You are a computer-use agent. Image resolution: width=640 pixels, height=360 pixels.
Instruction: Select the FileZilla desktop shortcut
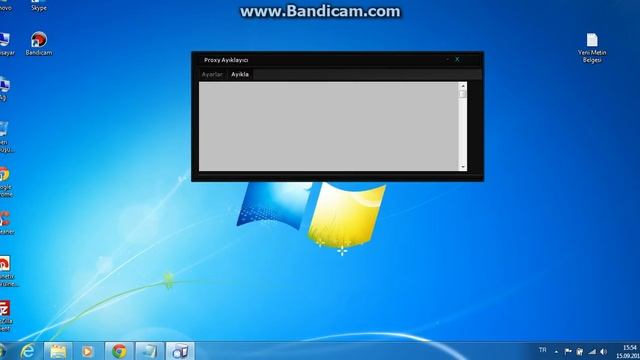[5, 316]
